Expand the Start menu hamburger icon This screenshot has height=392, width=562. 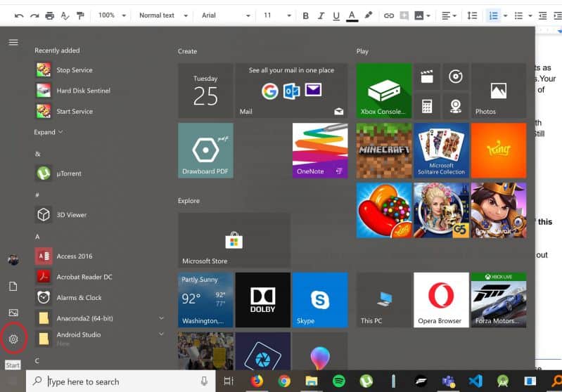pos(13,42)
